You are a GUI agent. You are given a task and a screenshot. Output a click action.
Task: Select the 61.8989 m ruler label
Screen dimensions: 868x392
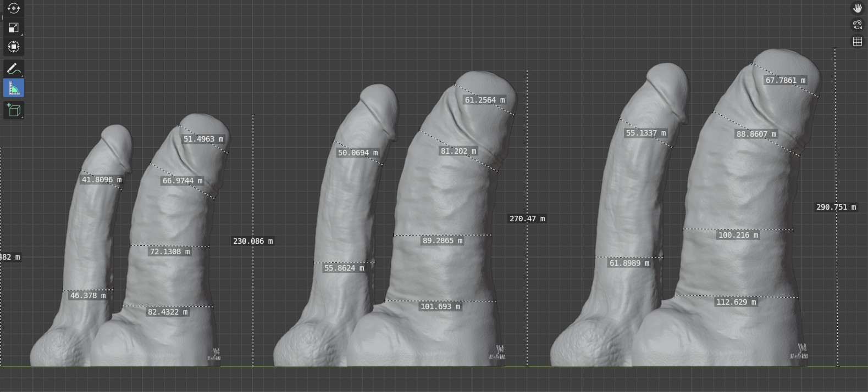[x=629, y=263]
